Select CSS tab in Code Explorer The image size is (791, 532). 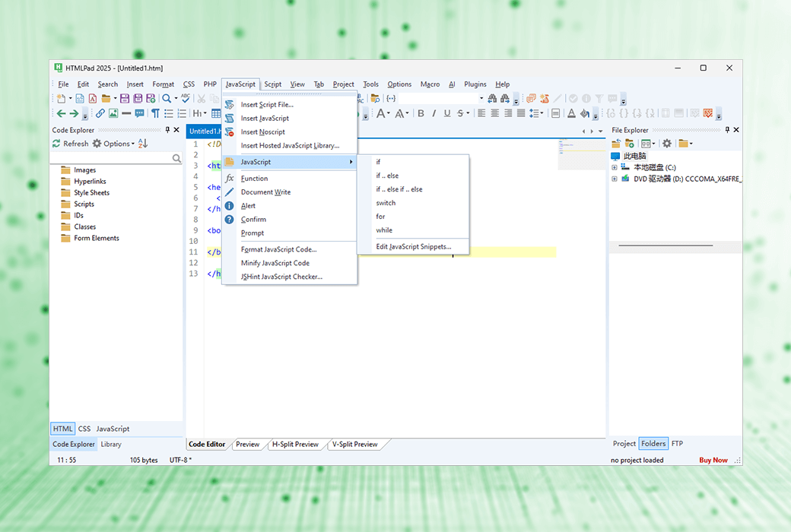[x=84, y=429]
